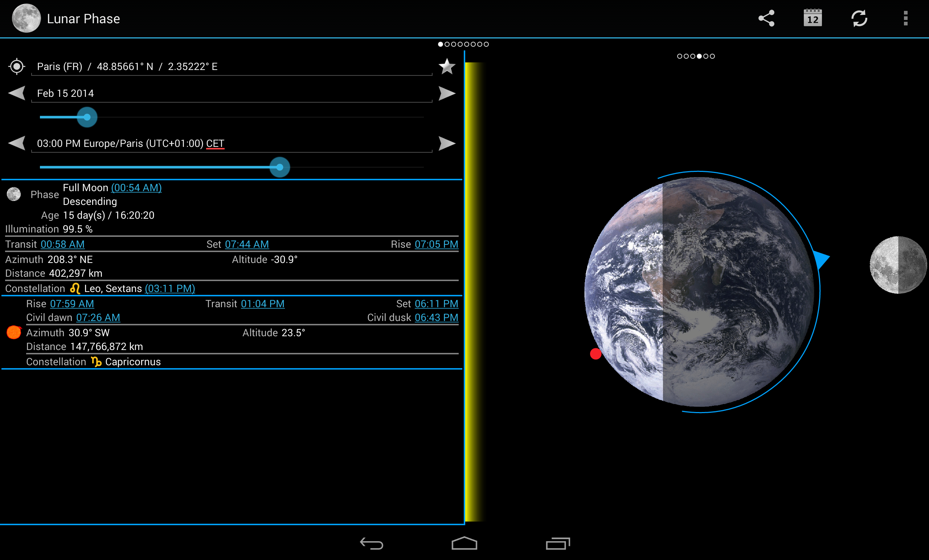Tap the share icon in the action bar
The image size is (929, 560).
(x=766, y=18)
